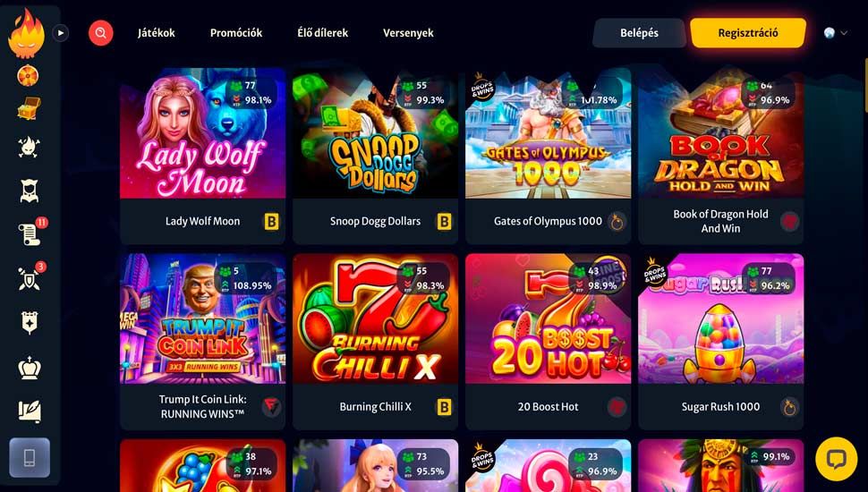
Task: Open the Versenyek menu item
Action: coord(409,33)
